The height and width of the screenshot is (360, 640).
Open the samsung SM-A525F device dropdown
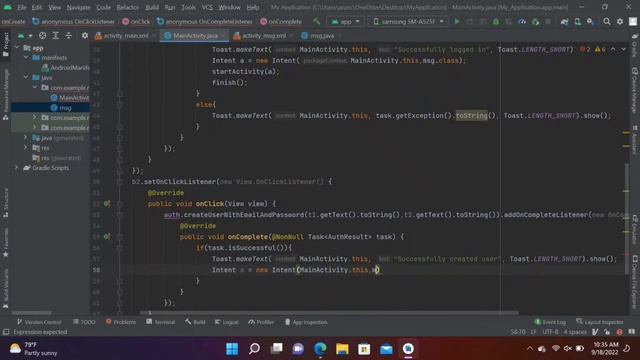[408, 22]
